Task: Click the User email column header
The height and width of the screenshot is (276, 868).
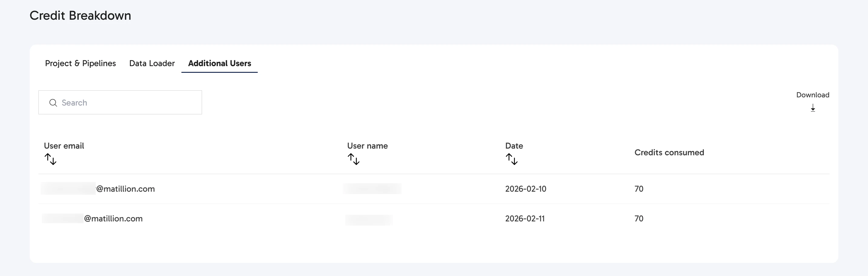Action: [64, 146]
